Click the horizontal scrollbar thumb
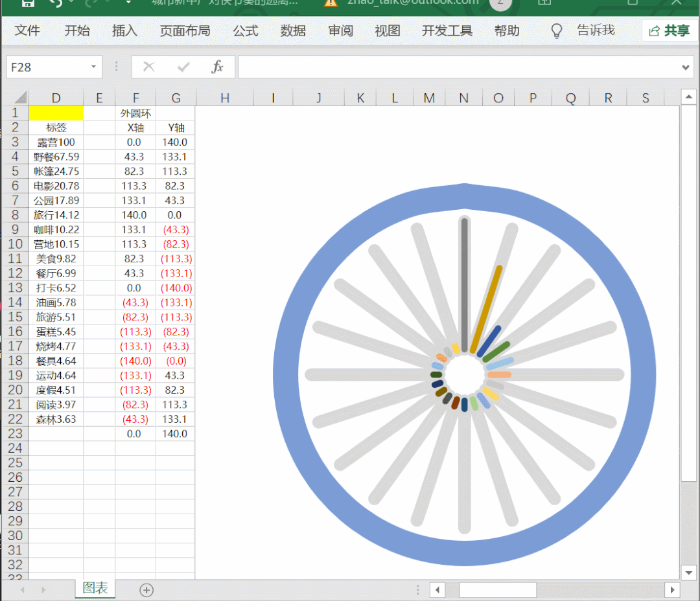Screen dimensions: 700x601 [498, 590]
